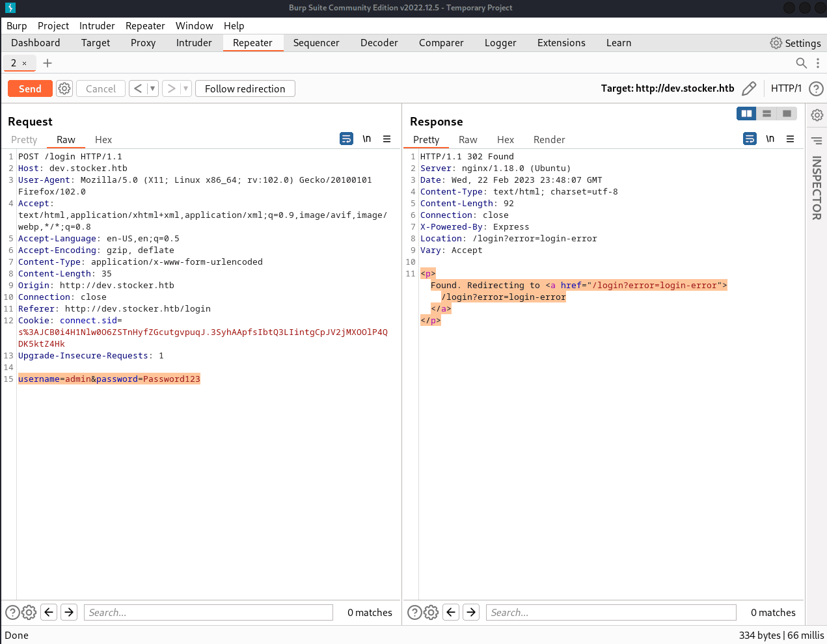This screenshot has height=644, width=827.
Task: Click the Follow redirection button
Action: 245,88
